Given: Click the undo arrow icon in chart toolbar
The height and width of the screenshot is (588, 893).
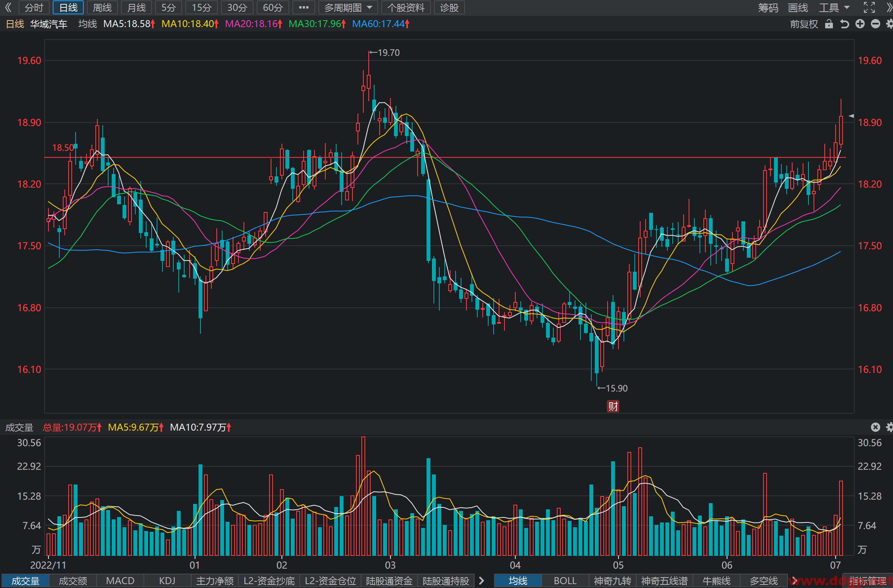Looking at the screenshot, I should (x=845, y=24).
